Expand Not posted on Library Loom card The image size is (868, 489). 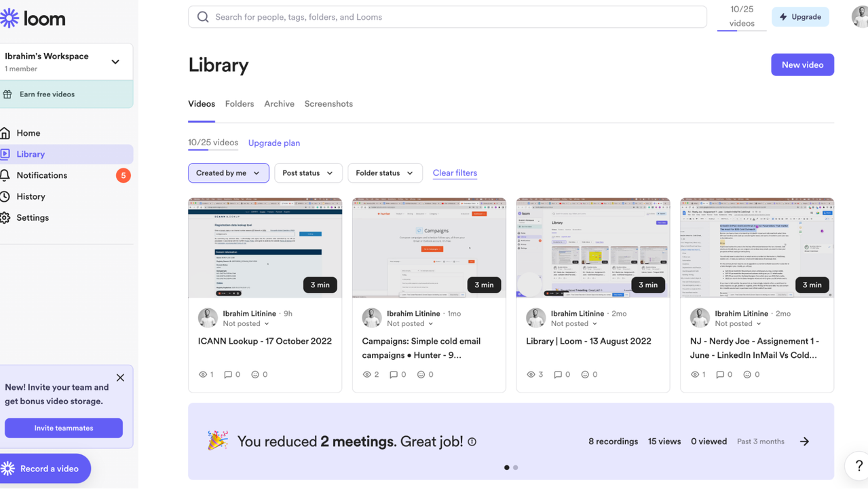[x=574, y=324]
